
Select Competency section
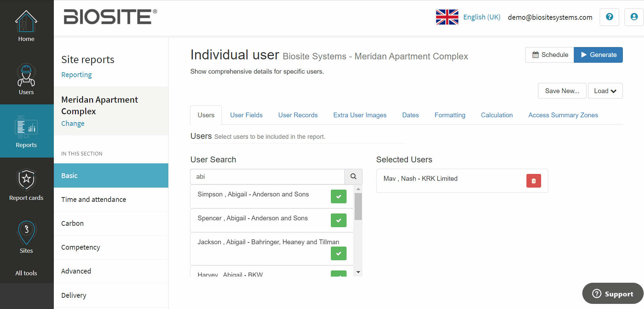pyautogui.click(x=111, y=247)
